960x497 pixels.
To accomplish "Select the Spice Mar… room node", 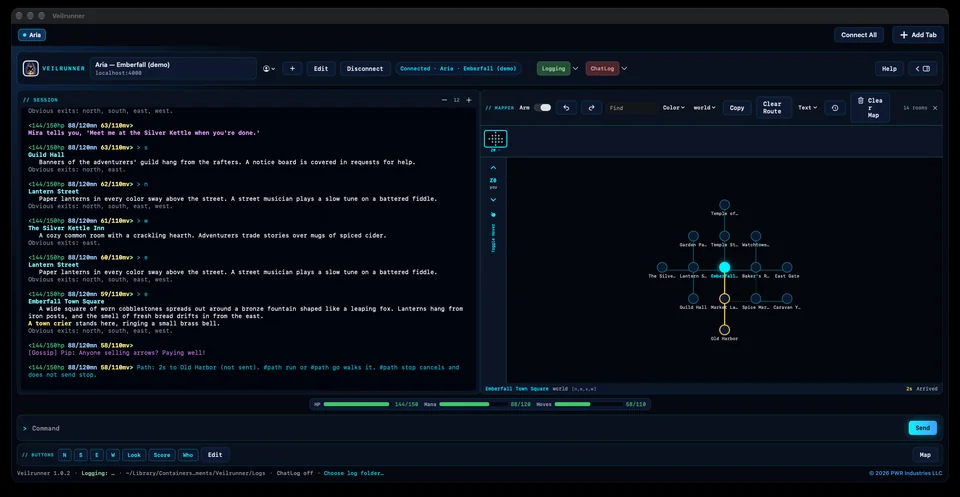I will [756, 299].
